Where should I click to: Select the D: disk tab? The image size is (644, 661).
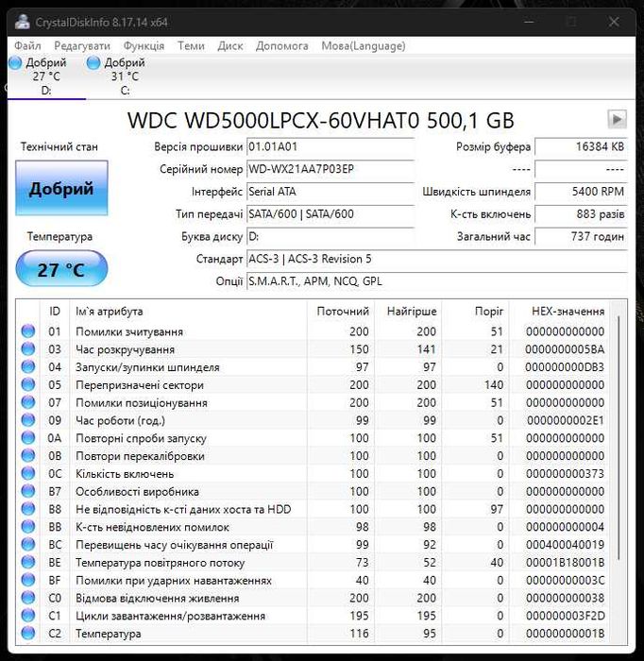click(46, 76)
